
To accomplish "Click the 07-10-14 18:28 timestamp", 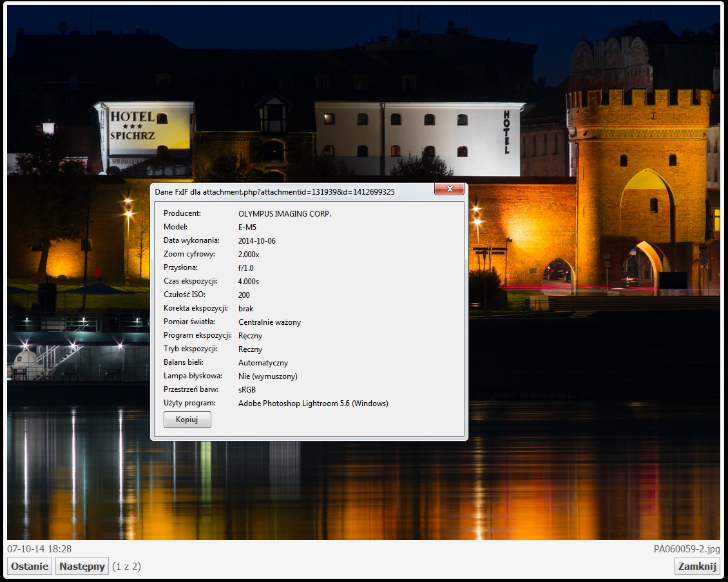I will 39,549.
